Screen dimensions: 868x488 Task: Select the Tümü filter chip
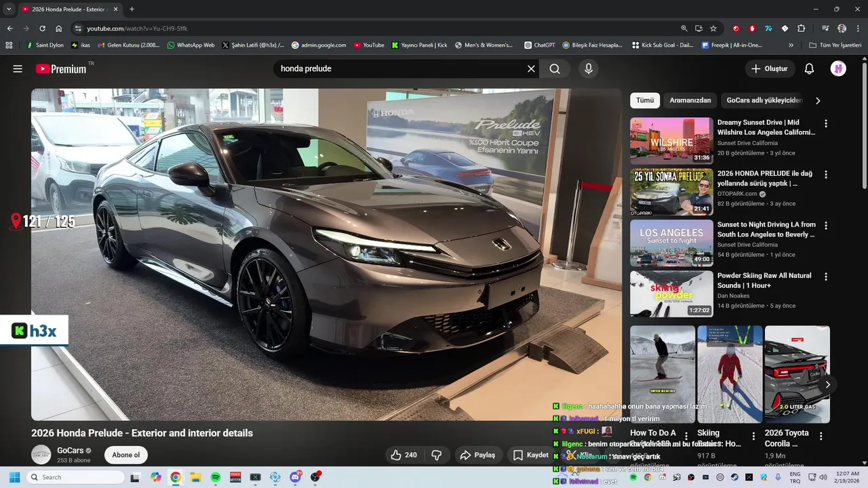(645, 100)
